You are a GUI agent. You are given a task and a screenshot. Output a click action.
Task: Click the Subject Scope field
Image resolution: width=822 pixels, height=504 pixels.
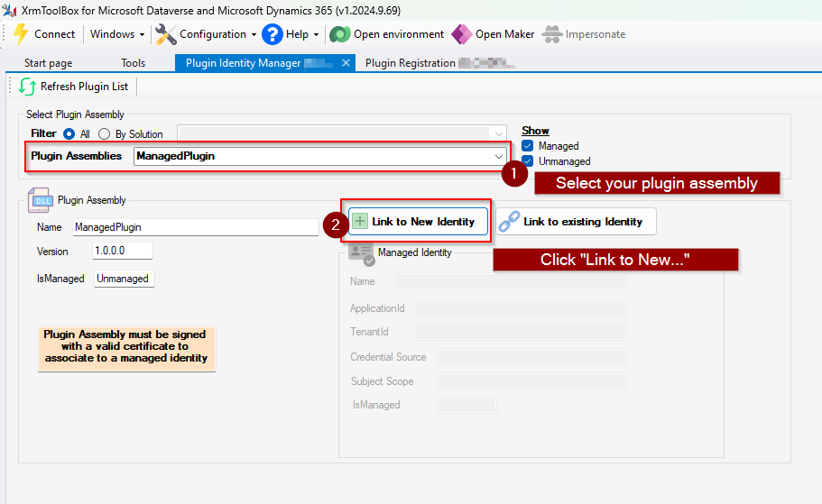[x=531, y=381]
